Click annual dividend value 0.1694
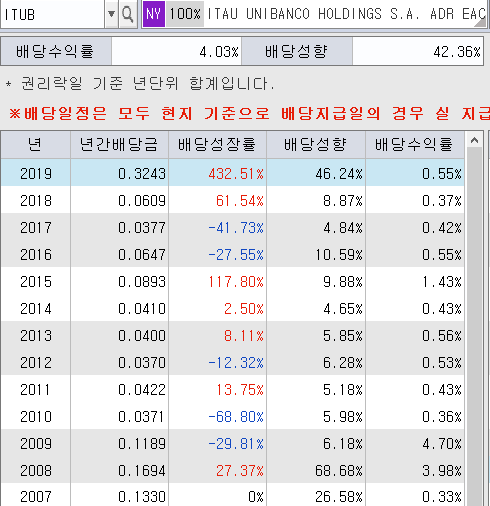The width and height of the screenshot is (490, 506). coord(142,471)
